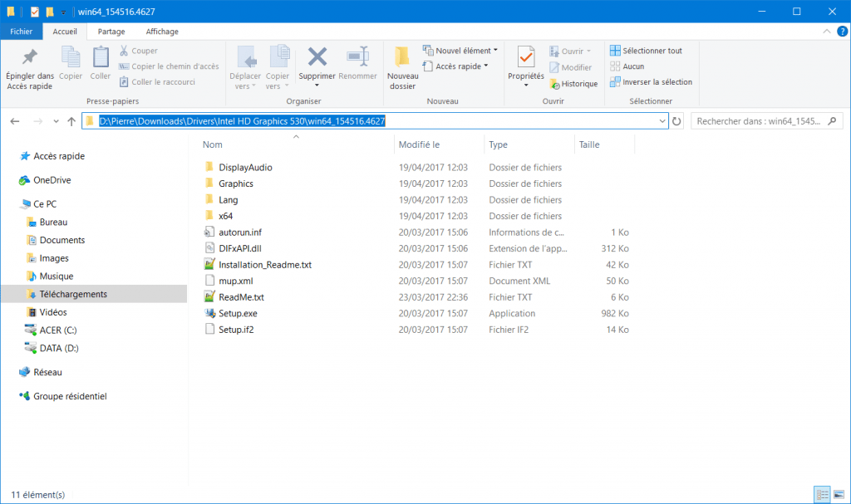The width and height of the screenshot is (851, 504).
Task: Select the autorun.inf file
Action: (x=240, y=232)
